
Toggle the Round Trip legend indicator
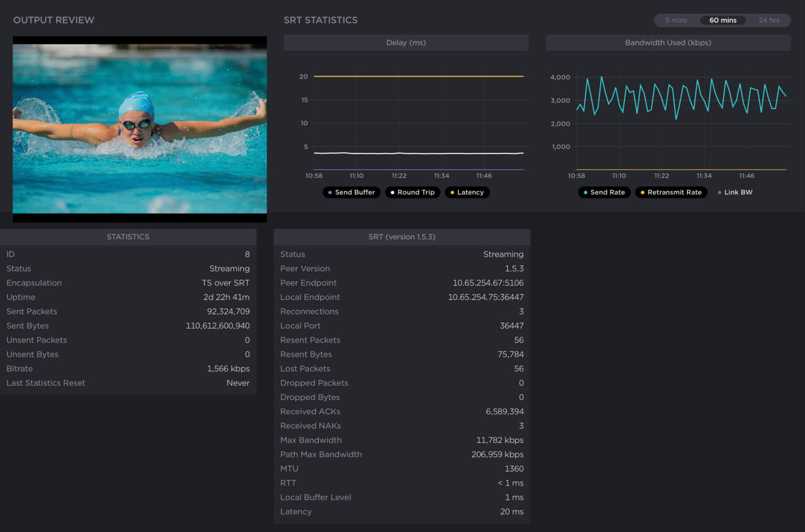412,192
